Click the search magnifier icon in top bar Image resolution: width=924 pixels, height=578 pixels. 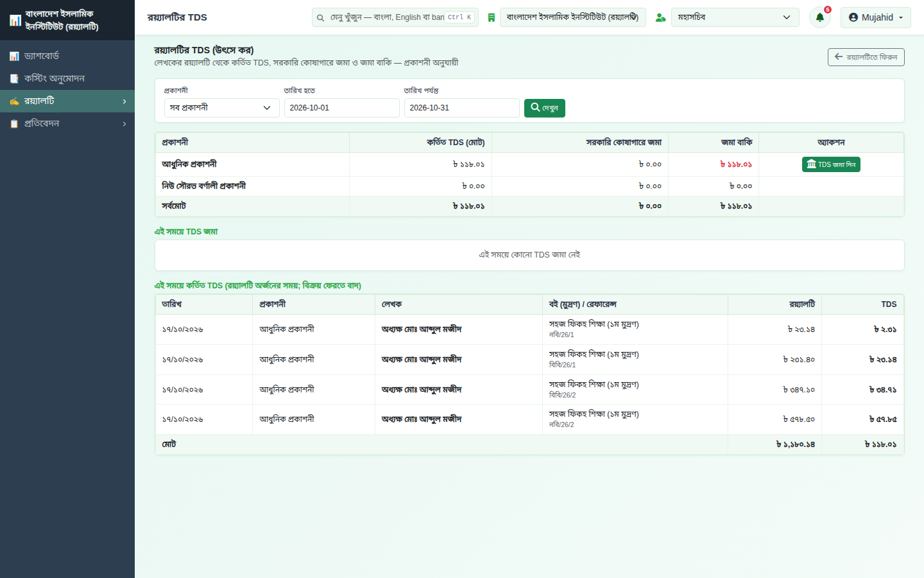click(320, 18)
